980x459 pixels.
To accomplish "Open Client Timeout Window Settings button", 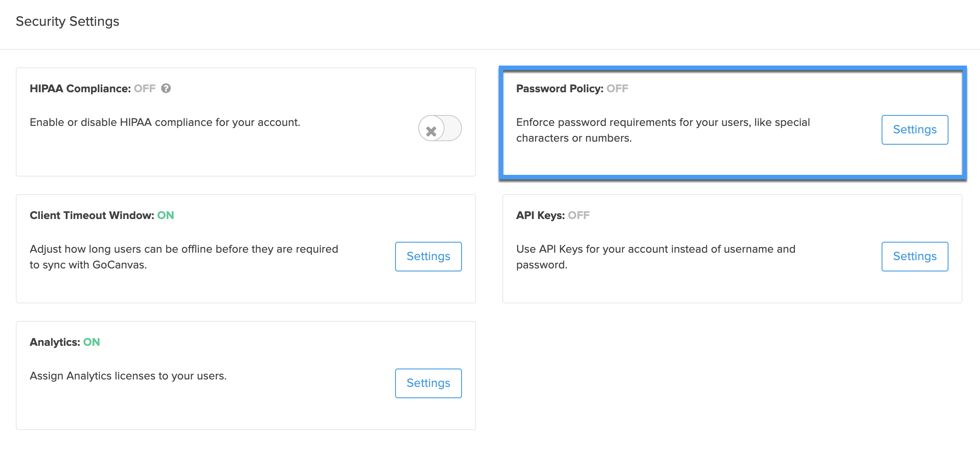I will point(428,257).
